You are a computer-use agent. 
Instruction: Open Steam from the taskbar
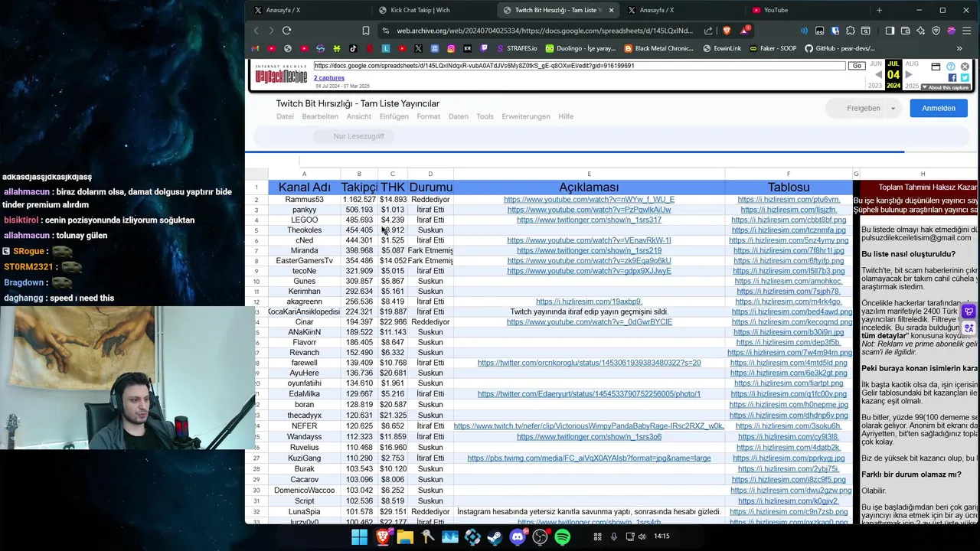click(x=495, y=536)
